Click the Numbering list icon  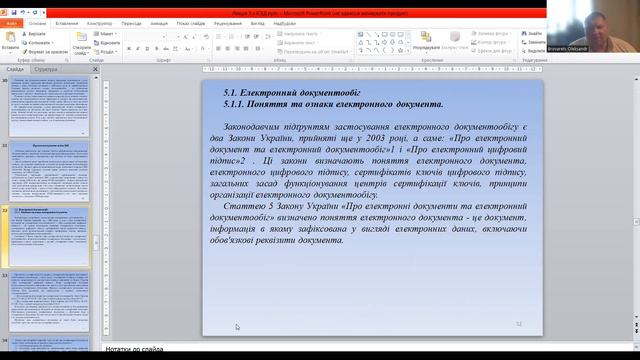click(232, 37)
